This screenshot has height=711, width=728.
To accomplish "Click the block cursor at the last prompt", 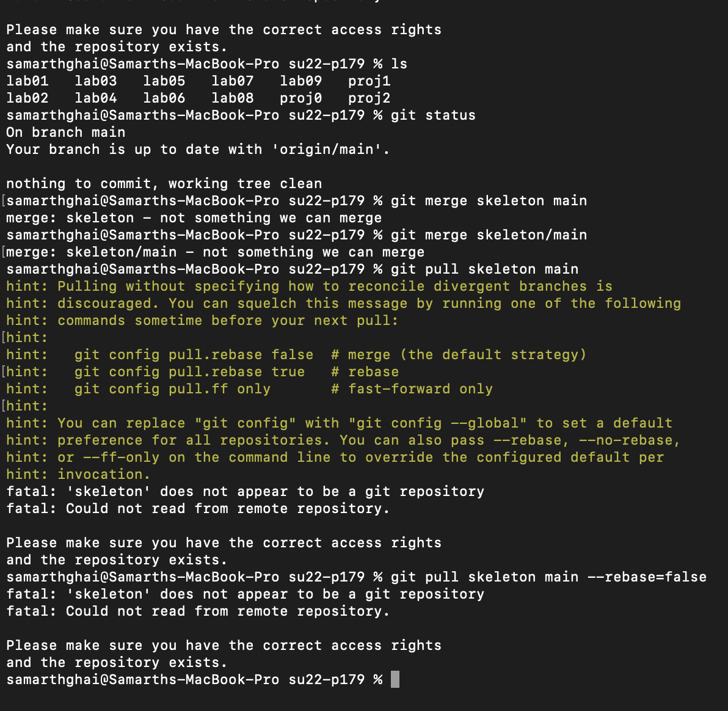I will point(395,679).
